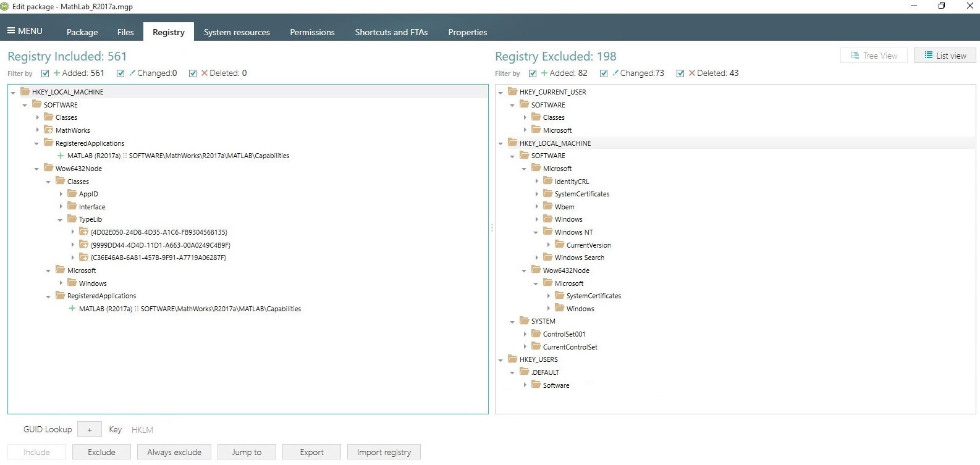Click the GUID Lookup plus button
Screen dimensions: 980x465
[x=90, y=429]
